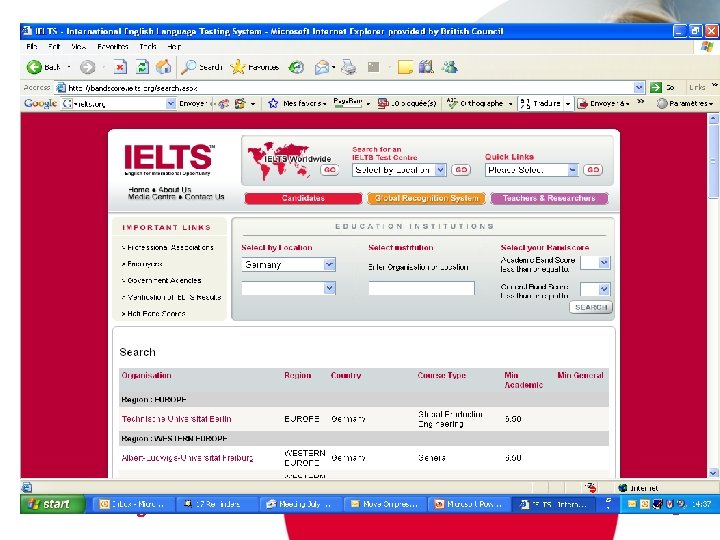Click the Windows Start button

52,504
